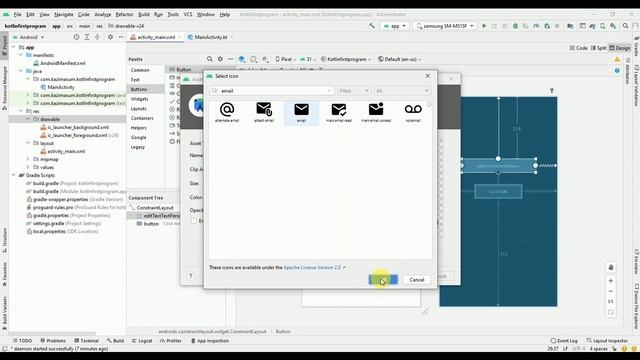Open the Event Log
This screenshot has height=360, width=640.
(564, 341)
